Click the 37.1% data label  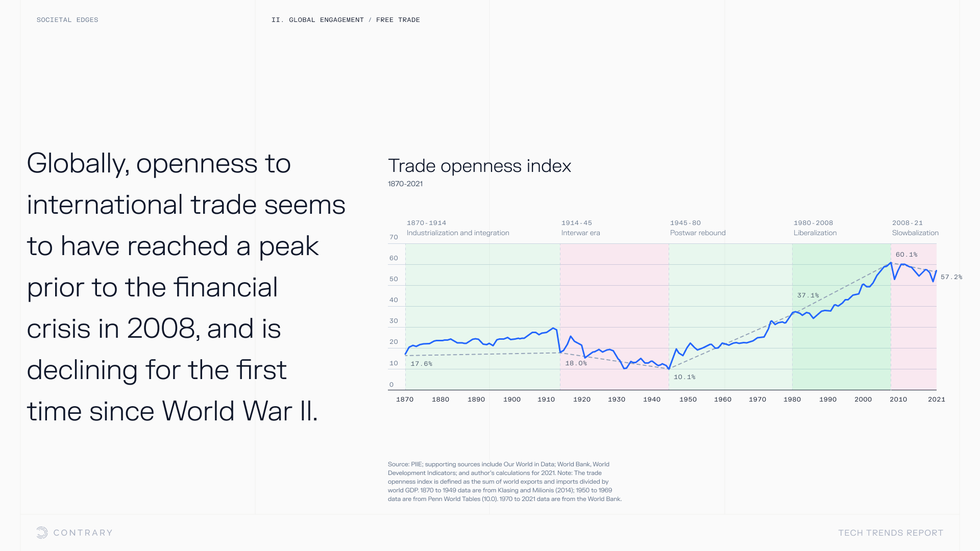pyautogui.click(x=808, y=295)
